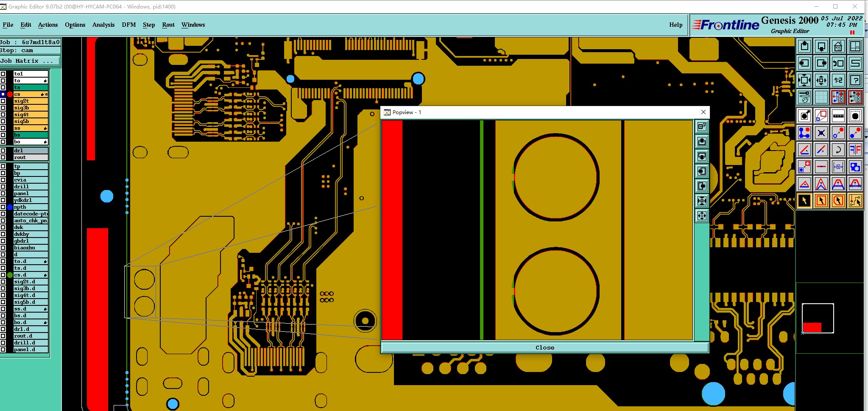Click the previous view (undo zoom) icon
The height and width of the screenshot is (411, 868).
coord(838,63)
